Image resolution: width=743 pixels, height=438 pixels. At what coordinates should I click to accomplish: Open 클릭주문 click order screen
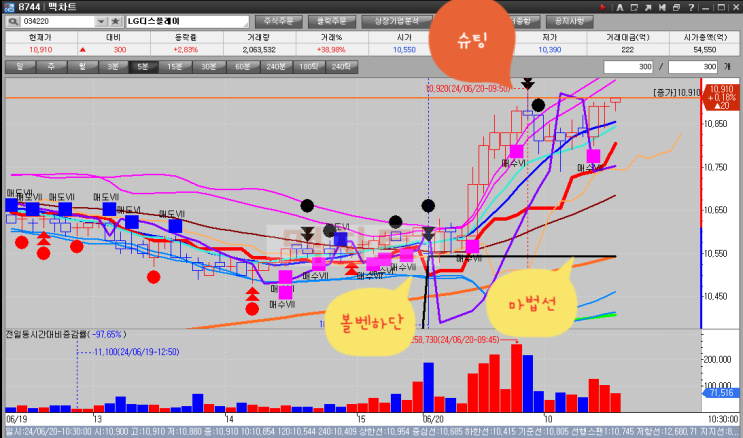(332, 21)
